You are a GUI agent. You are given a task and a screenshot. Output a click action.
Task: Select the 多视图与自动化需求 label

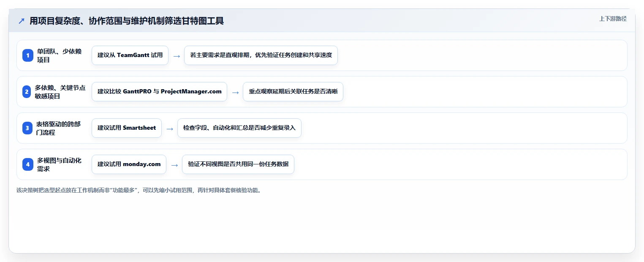click(60, 164)
